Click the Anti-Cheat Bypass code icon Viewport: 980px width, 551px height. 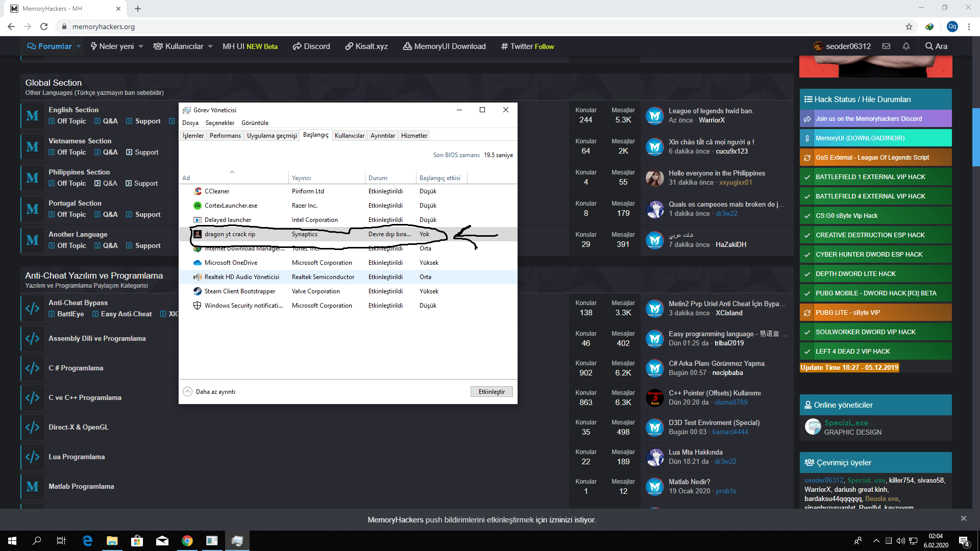pyautogui.click(x=32, y=308)
